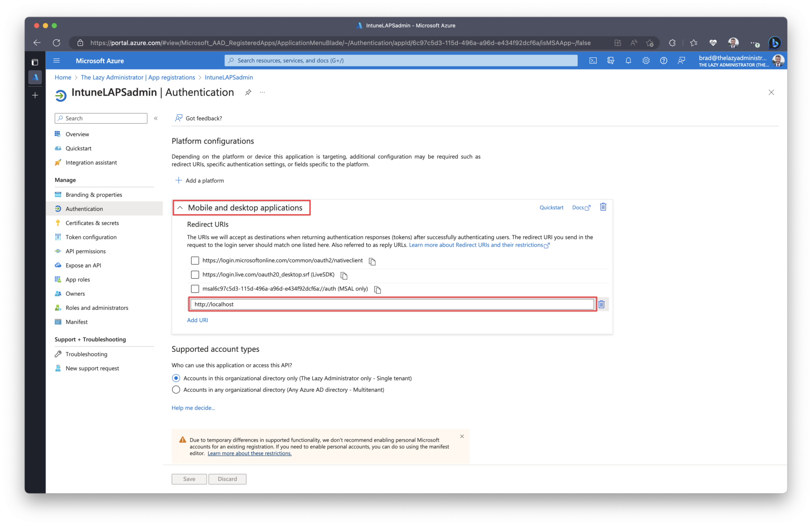Image resolution: width=812 pixels, height=526 pixels.
Task: Go to Home breadcrumb
Action: click(x=63, y=77)
